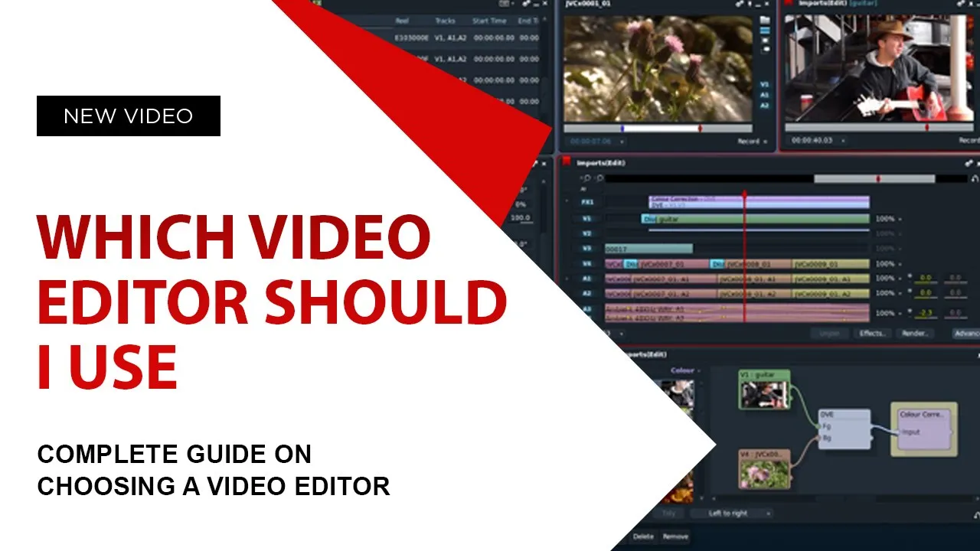
Task: Select the DVE node
Action: (x=844, y=429)
